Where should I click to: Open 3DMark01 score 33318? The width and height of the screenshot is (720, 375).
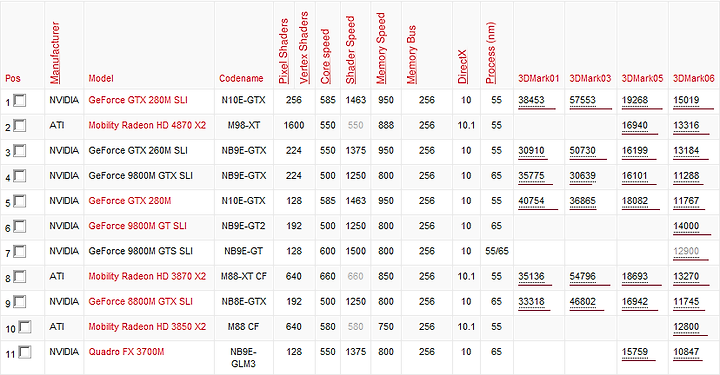coord(531,302)
